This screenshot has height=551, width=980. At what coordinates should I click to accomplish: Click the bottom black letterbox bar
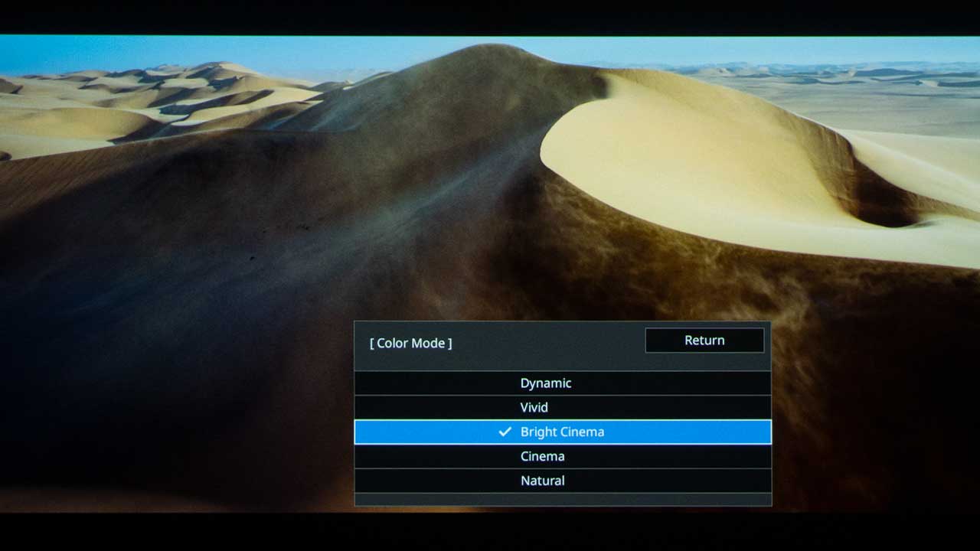click(490, 532)
